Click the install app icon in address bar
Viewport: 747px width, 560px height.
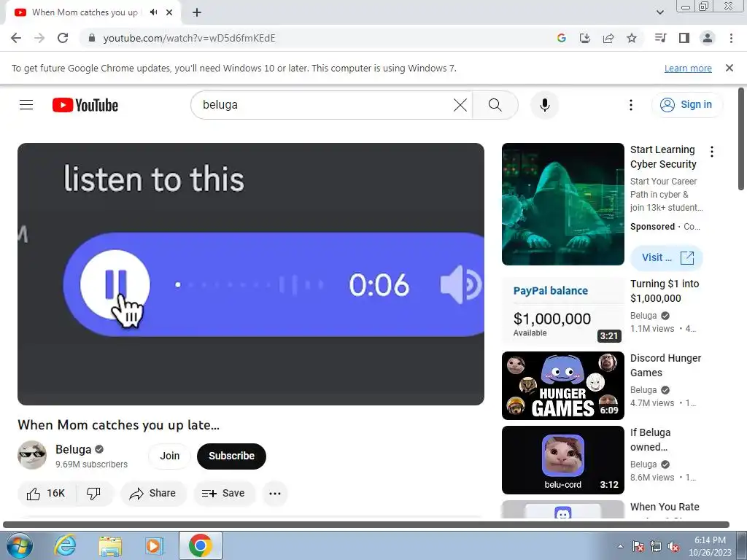click(x=585, y=38)
